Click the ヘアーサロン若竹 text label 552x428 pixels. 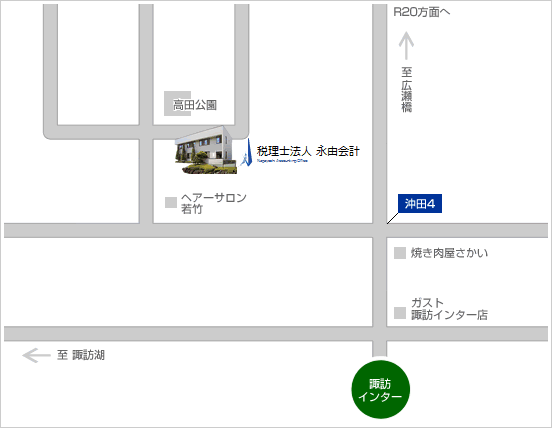tap(213, 203)
